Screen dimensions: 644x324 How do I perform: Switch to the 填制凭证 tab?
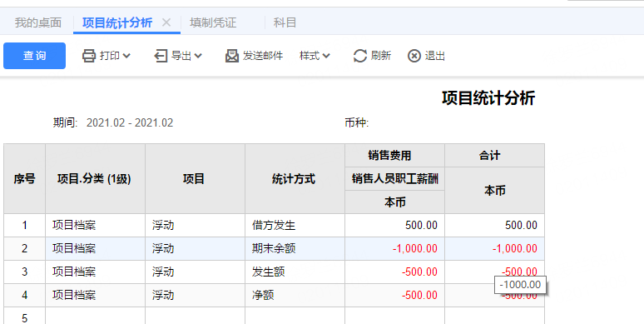213,22
